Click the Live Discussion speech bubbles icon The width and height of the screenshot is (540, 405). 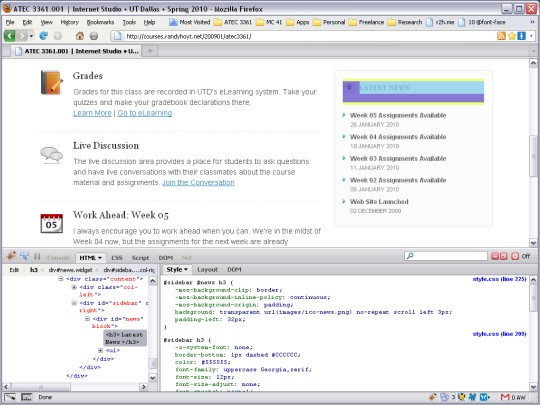(51, 154)
